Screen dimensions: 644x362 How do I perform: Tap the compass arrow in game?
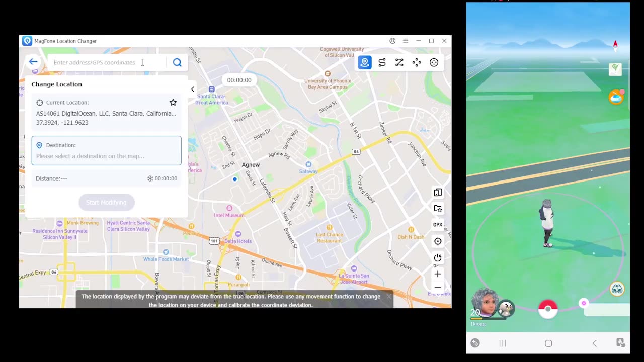pos(615,45)
